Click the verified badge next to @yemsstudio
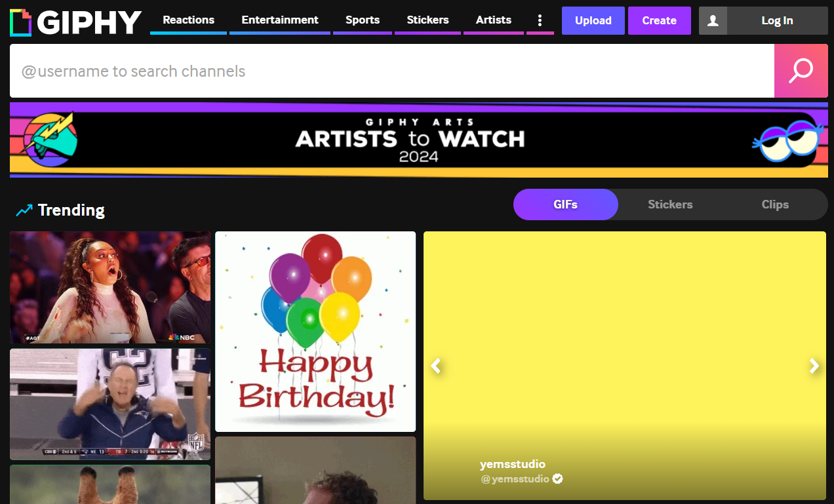The image size is (834, 504). point(558,478)
